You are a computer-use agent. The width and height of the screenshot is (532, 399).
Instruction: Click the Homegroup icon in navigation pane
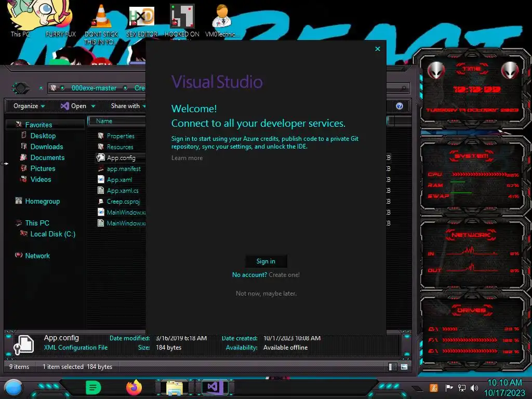tap(19, 201)
